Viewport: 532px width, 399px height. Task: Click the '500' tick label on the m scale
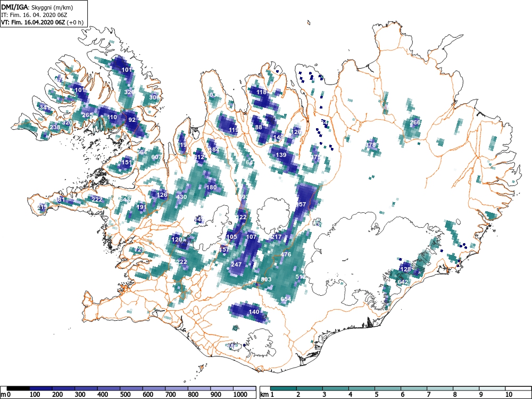click(125, 394)
